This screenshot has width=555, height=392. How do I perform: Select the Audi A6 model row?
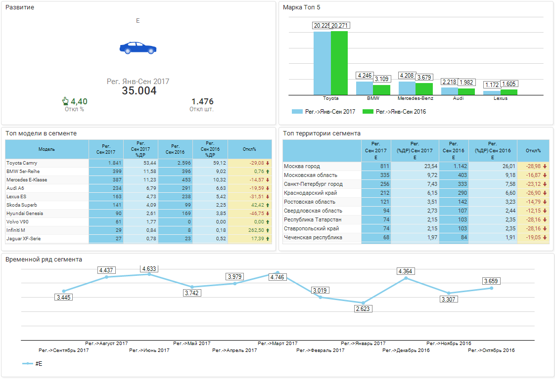(x=139, y=188)
